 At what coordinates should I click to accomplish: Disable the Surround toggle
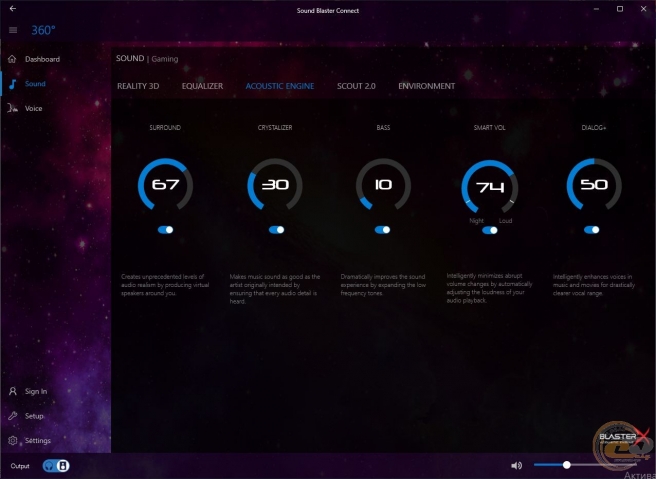pyautogui.click(x=165, y=230)
